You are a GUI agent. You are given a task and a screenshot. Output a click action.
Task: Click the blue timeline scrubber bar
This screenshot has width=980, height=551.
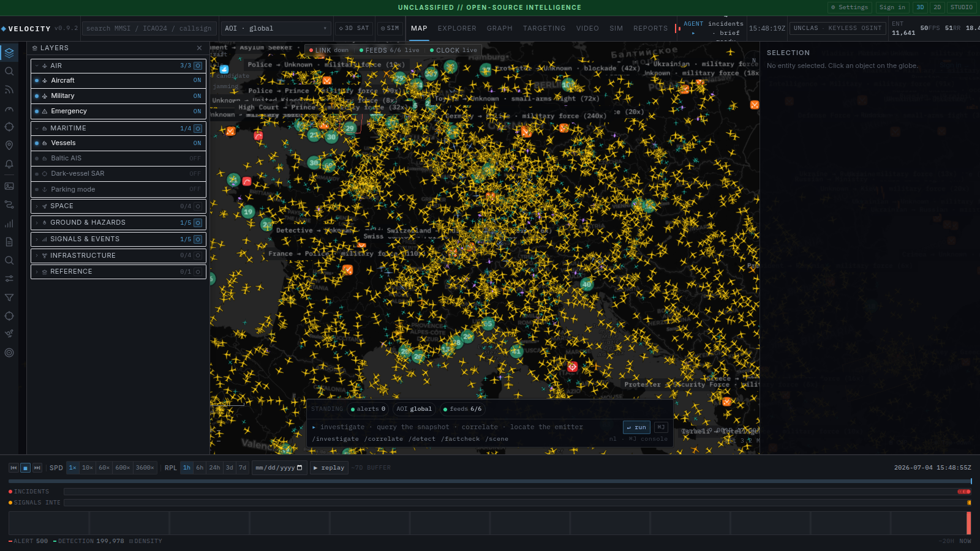[490, 482]
